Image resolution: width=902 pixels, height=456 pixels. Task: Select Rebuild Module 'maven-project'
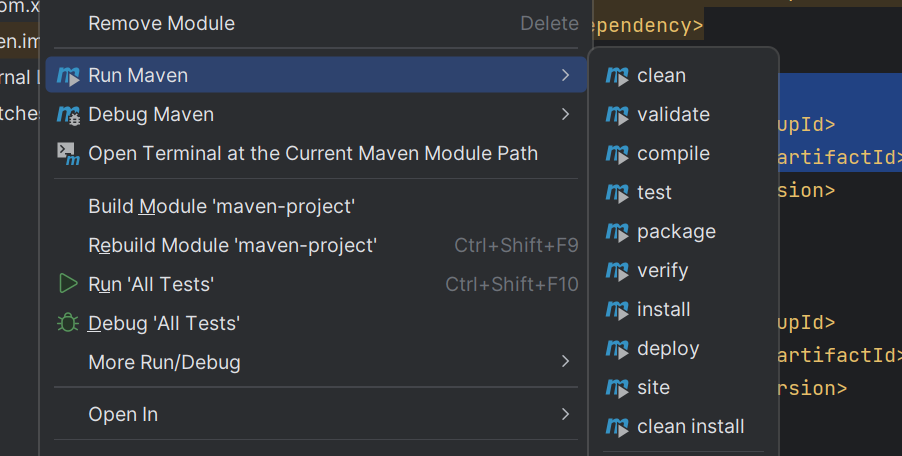pyautogui.click(x=232, y=246)
